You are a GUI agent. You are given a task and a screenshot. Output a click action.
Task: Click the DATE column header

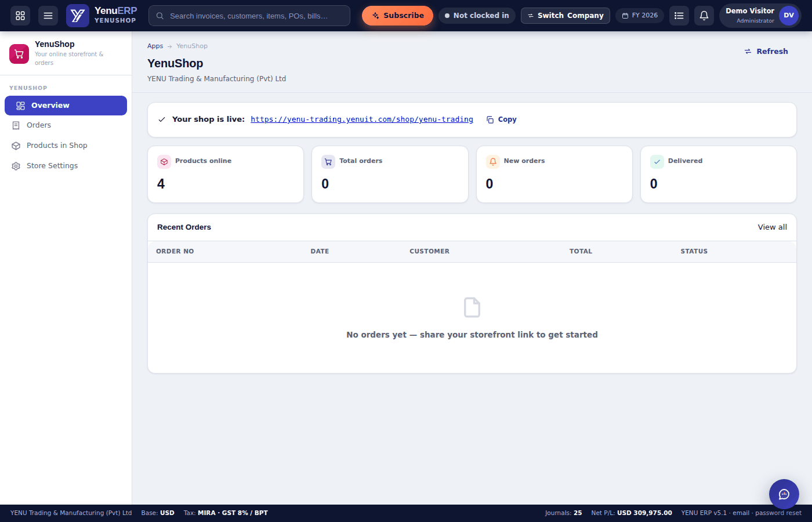pyautogui.click(x=320, y=252)
